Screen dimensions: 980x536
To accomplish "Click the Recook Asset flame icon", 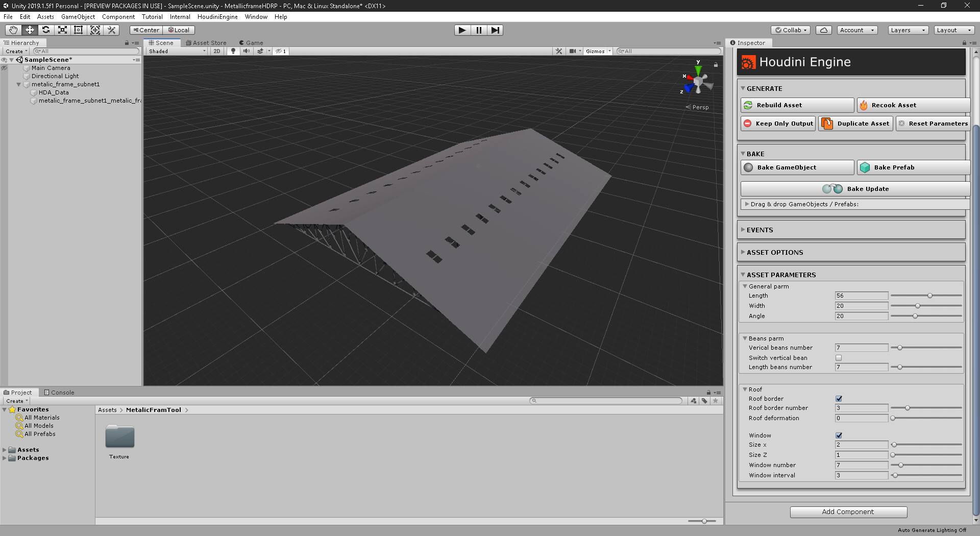I will click(864, 105).
